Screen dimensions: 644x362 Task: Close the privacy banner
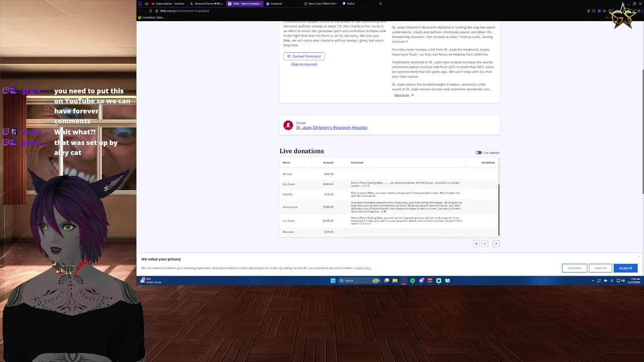(638, 257)
